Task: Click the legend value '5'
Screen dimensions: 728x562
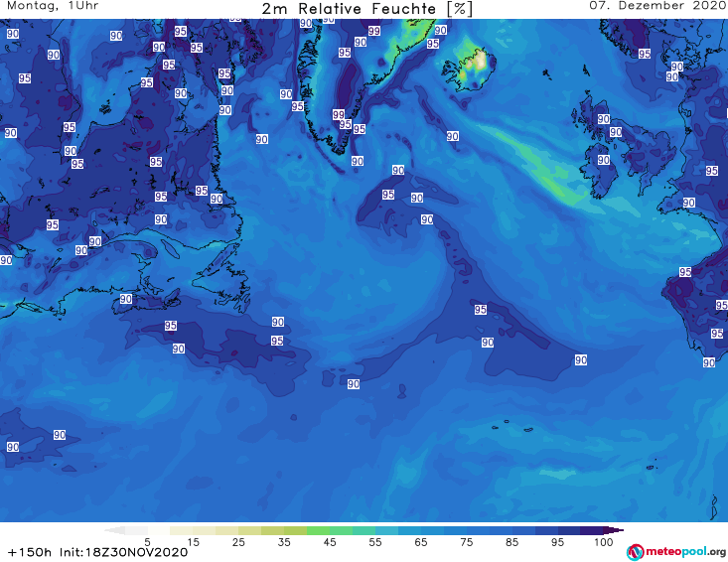Action: [147, 542]
